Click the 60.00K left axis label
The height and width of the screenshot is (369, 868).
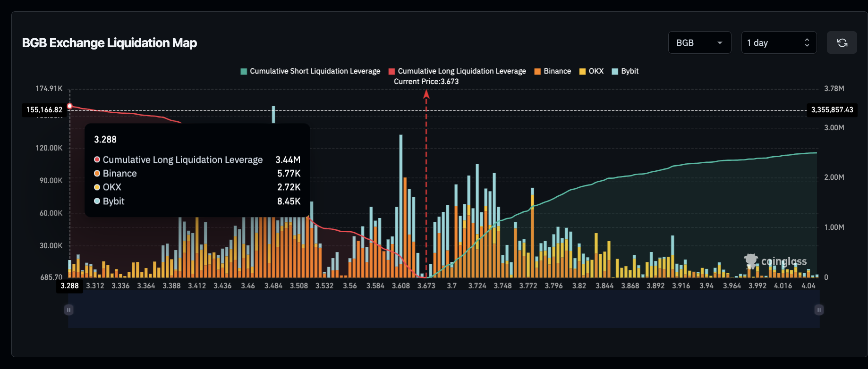tap(51, 213)
